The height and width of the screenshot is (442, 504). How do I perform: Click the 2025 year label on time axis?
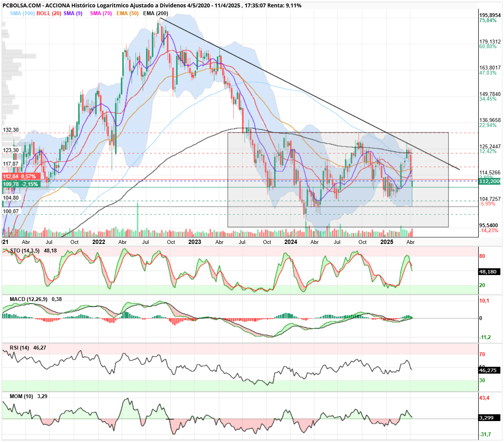tap(387, 242)
